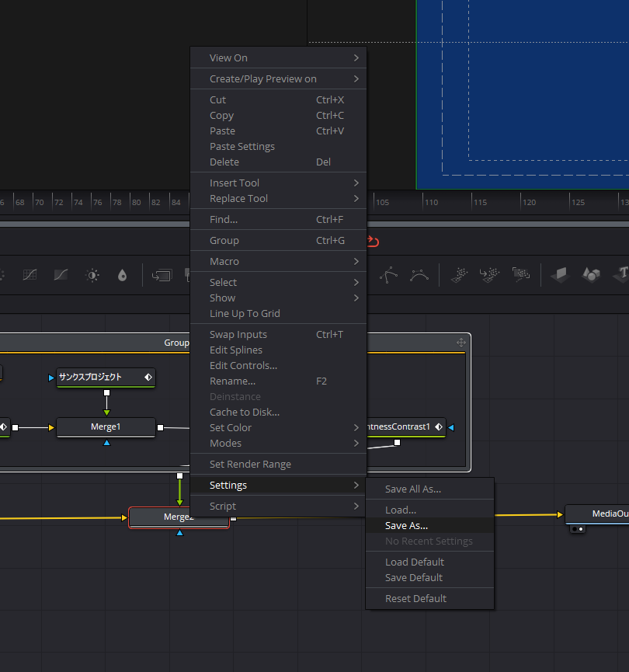The height and width of the screenshot is (672, 629).
Task: Expand the Create/Play Preview on submenu
Action: click(278, 79)
